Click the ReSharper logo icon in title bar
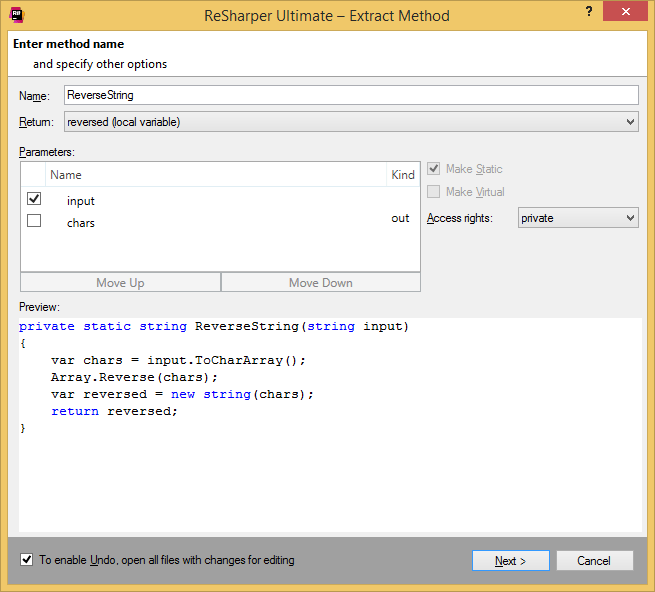 [17, 15]
